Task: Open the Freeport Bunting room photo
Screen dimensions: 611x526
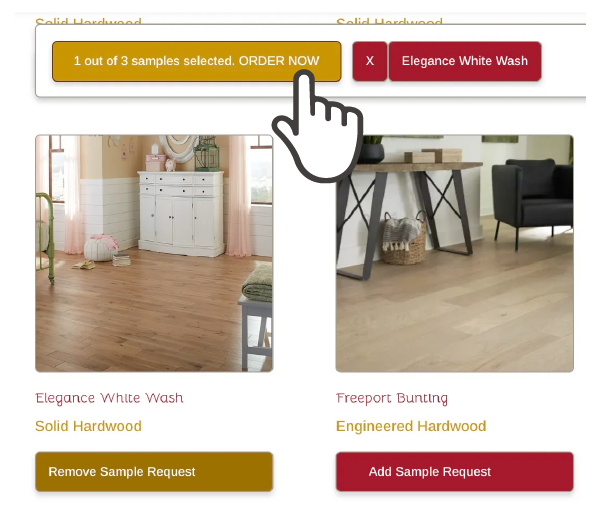Action: coord(454,253)
